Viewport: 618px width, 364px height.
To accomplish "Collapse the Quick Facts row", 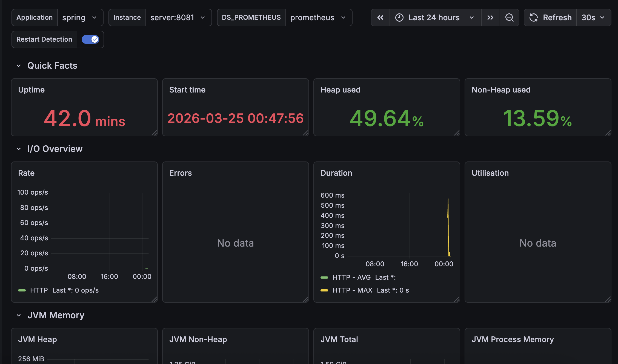I will pyautogui.click(x=19, y=66).
